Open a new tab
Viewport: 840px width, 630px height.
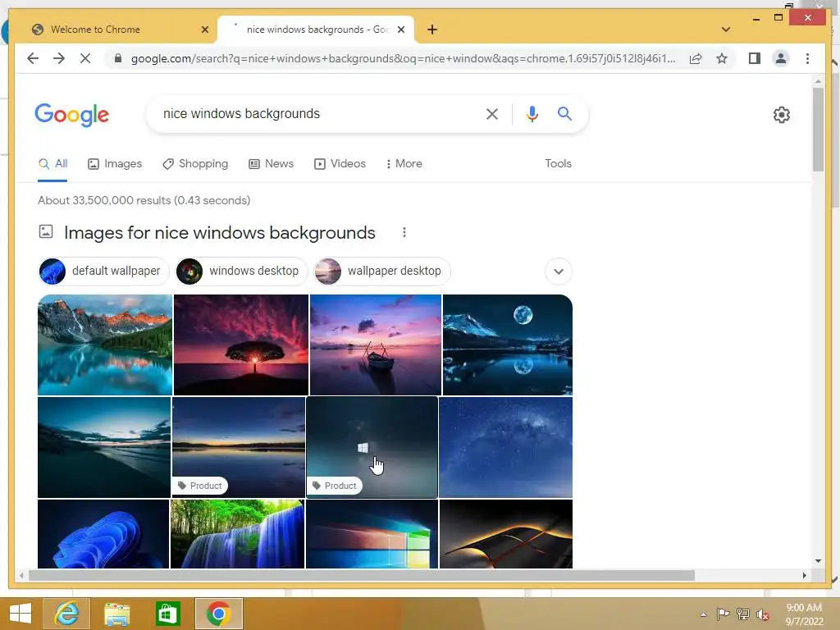pos(432,30)
